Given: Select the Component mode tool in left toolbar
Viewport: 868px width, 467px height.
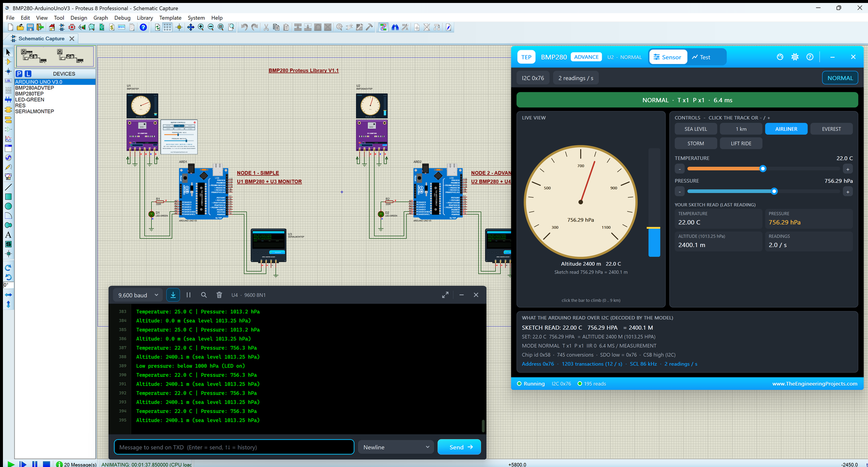Looking at the screenshot, I should 8,62.
